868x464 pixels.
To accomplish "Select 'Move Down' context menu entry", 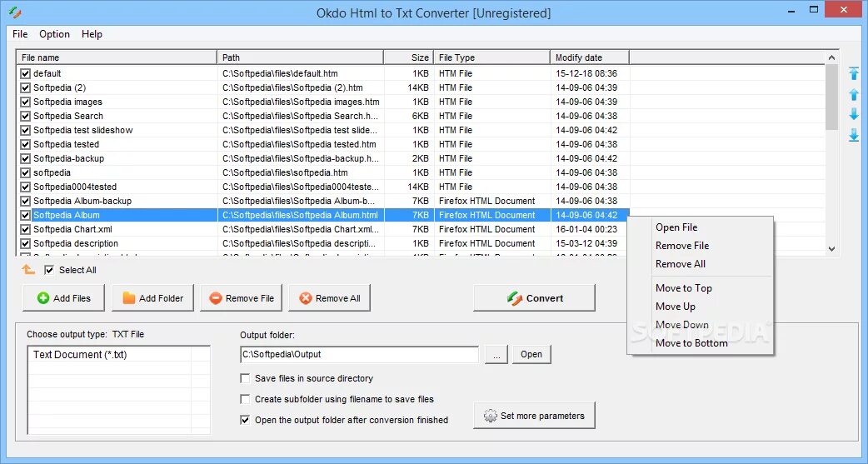I will (x=700, y=325).
